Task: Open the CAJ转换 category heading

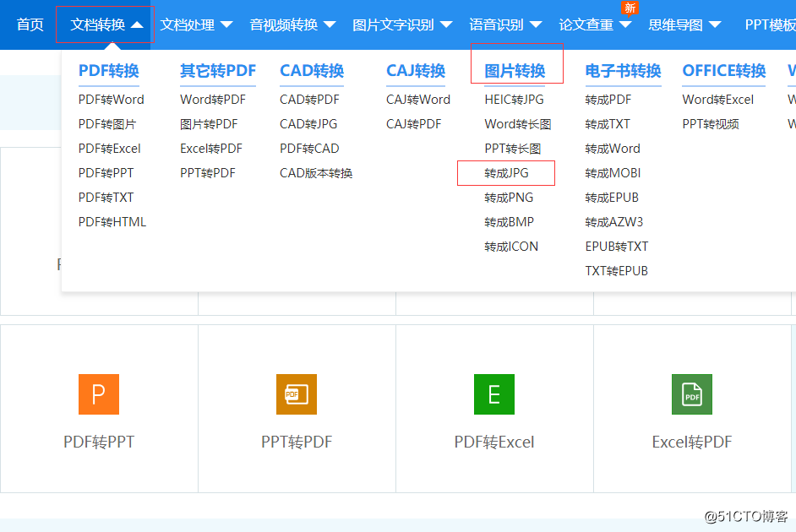Action: point(416,70)
